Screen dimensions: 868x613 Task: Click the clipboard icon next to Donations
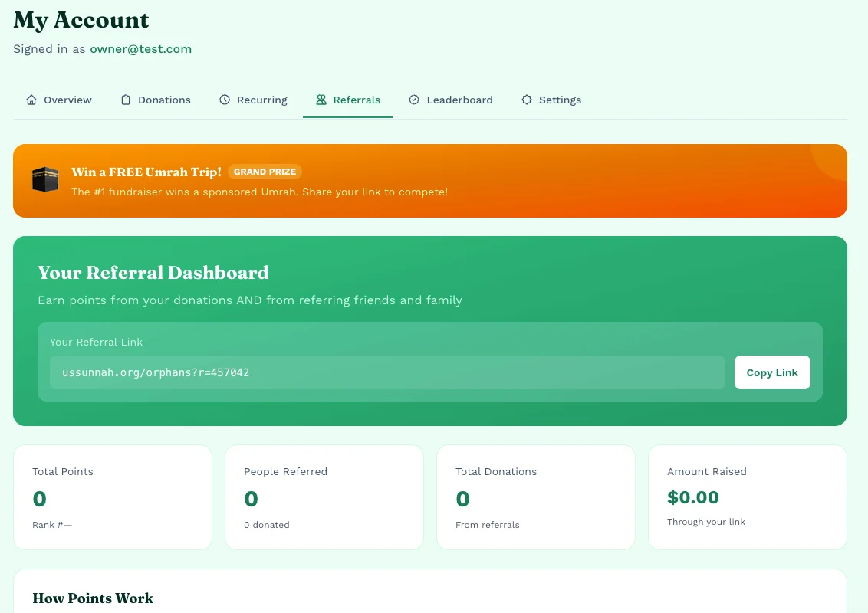click(126, 100)
